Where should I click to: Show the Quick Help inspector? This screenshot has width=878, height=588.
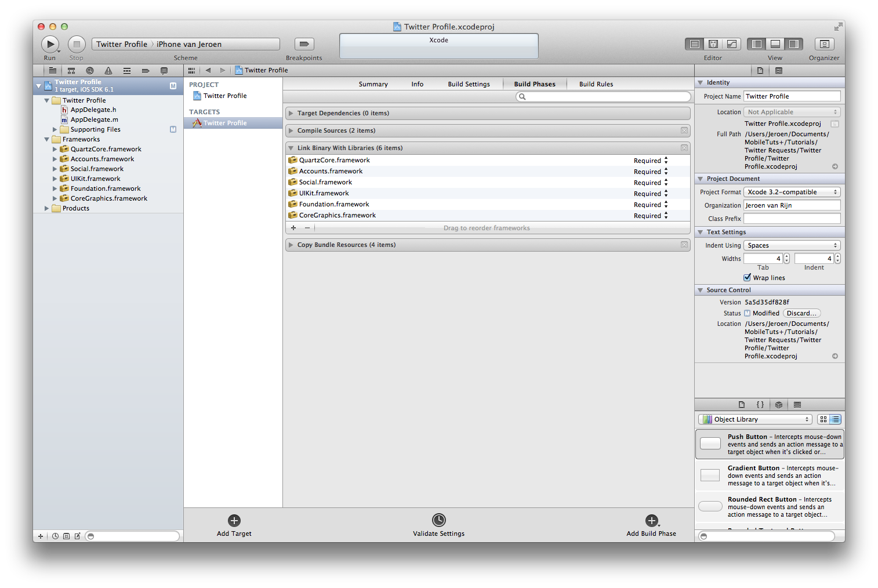(779, 71)
